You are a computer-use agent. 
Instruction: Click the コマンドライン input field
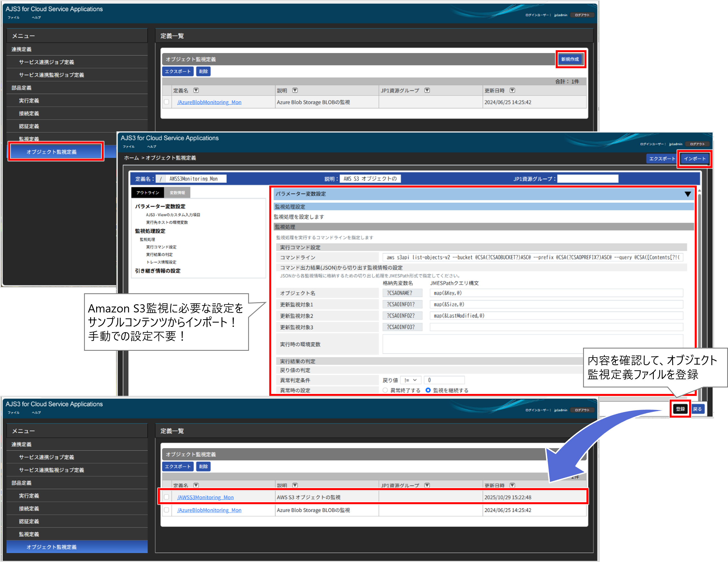(x=532, y=257)
